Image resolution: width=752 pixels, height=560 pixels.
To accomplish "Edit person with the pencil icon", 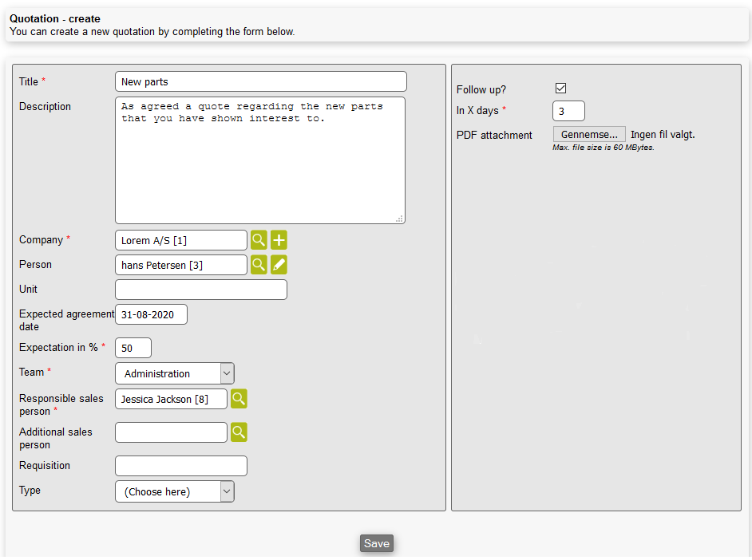I will coord(279,265).
